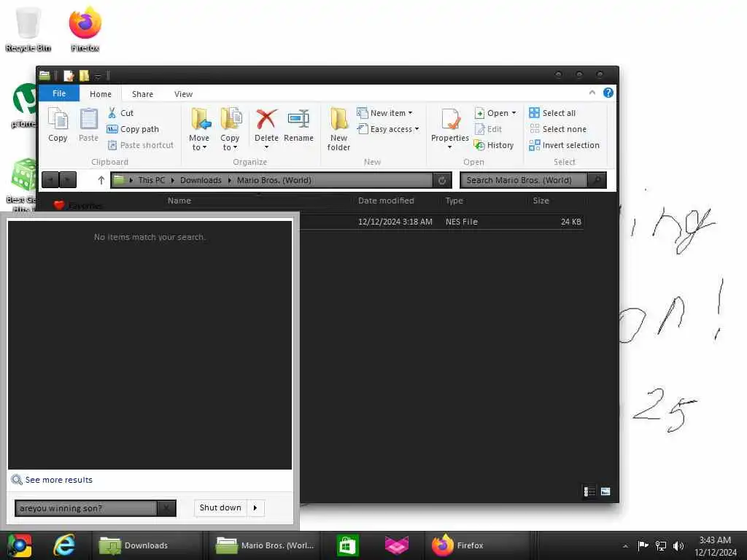Open pink cat-face taskbar app
Image resolution: width=747 pixels, height=560 pixels.
tap(396, 545)
